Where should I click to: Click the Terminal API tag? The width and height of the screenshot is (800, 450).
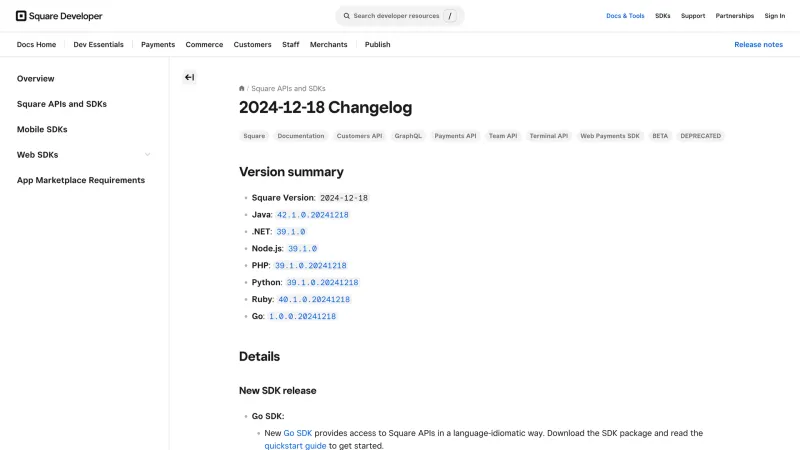tap(548, 136)
